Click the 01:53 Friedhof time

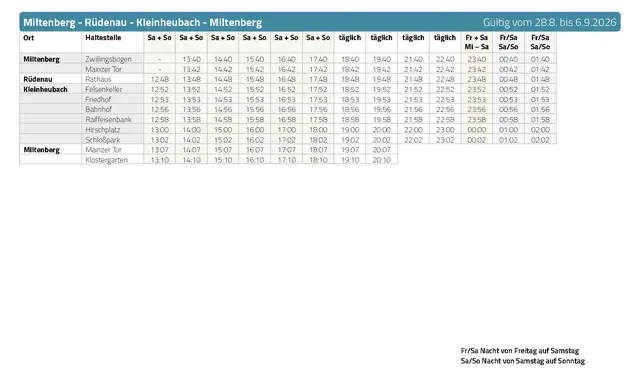[x=540, y=100]
